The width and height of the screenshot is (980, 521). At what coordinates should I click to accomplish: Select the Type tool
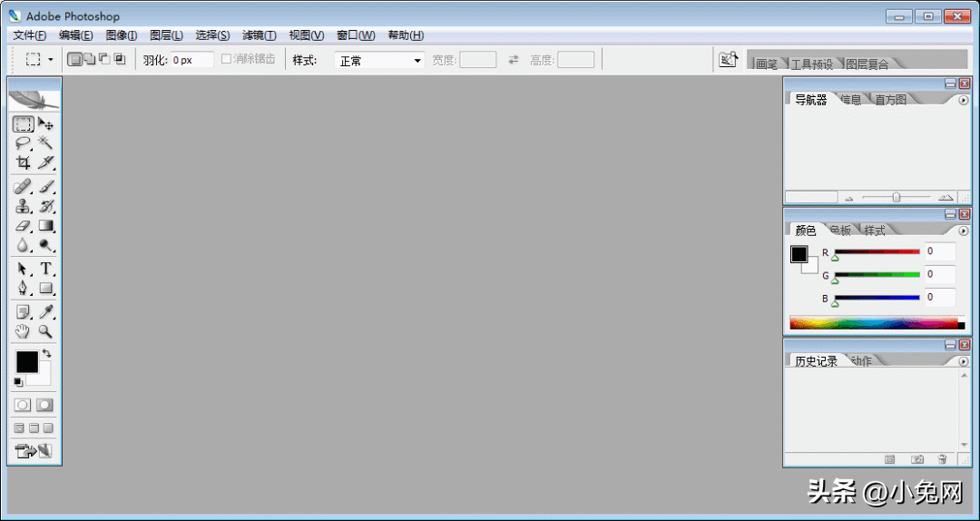[45, 269]
